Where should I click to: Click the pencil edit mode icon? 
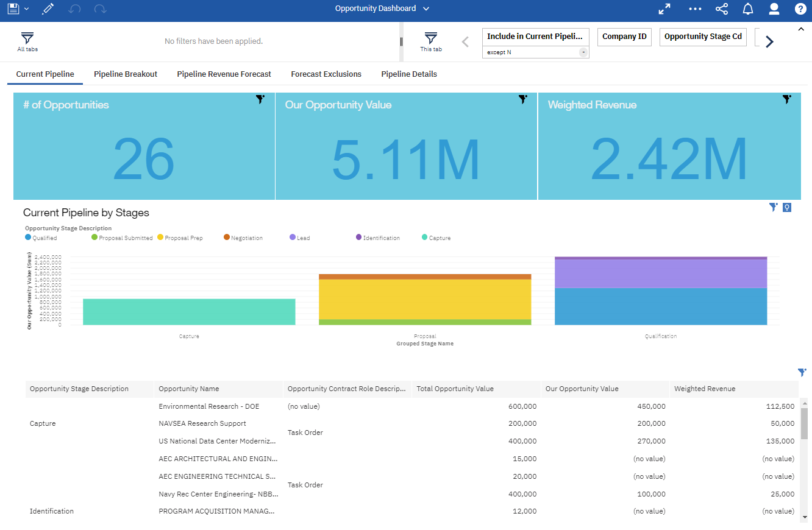coord(48,9)
